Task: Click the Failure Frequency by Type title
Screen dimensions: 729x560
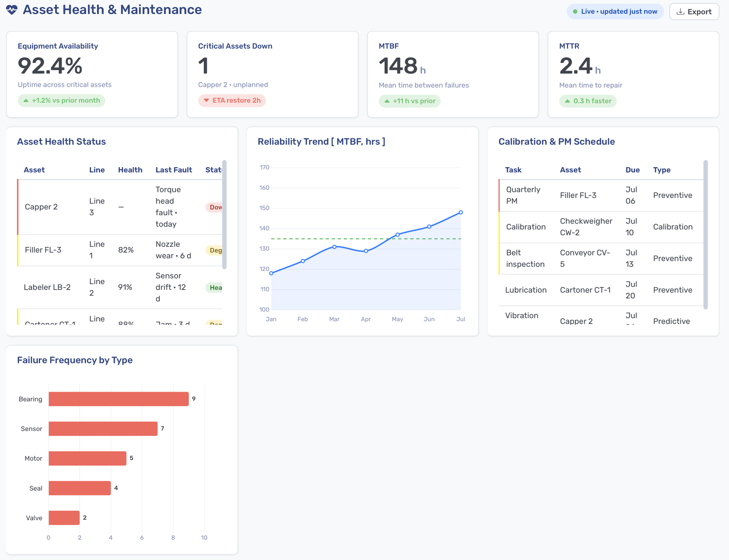Action: (x=75, y=360)
